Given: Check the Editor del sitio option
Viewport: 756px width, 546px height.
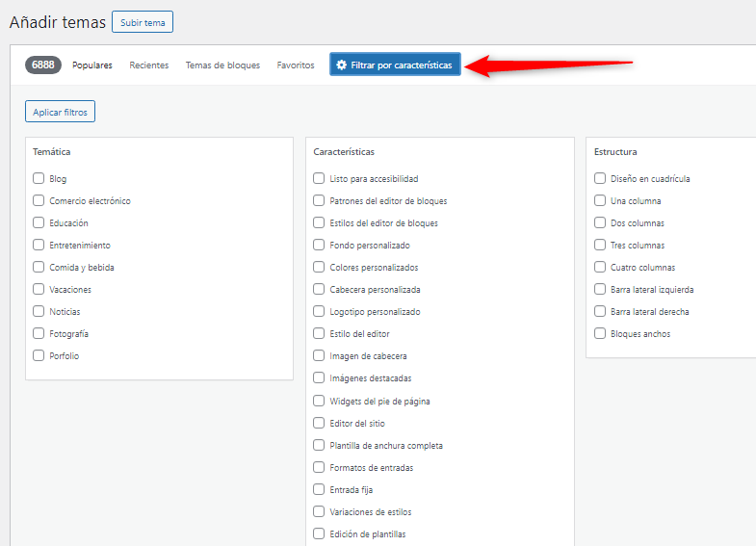Looking at the screenshot, I should (x=319, y=423).
